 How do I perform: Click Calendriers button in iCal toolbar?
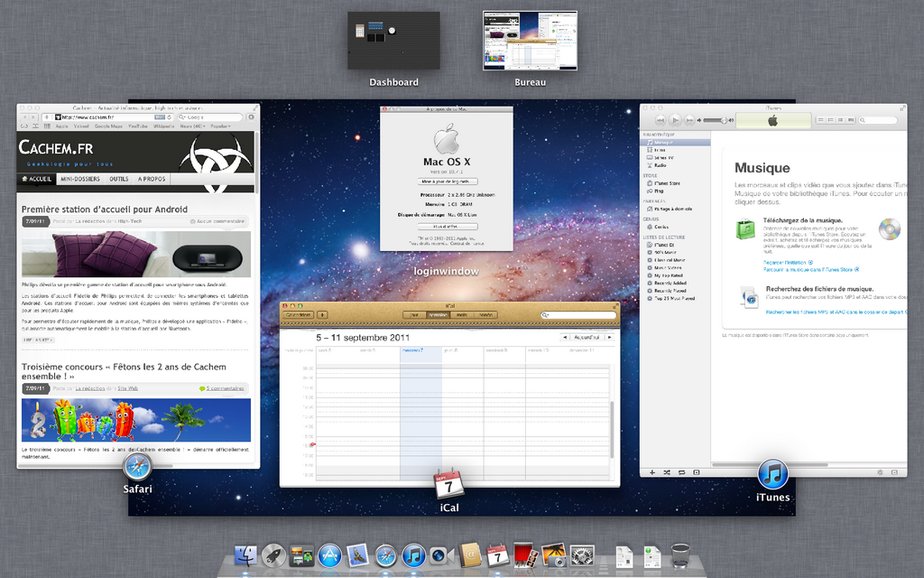pyautogui.click(x=298, y=315)
